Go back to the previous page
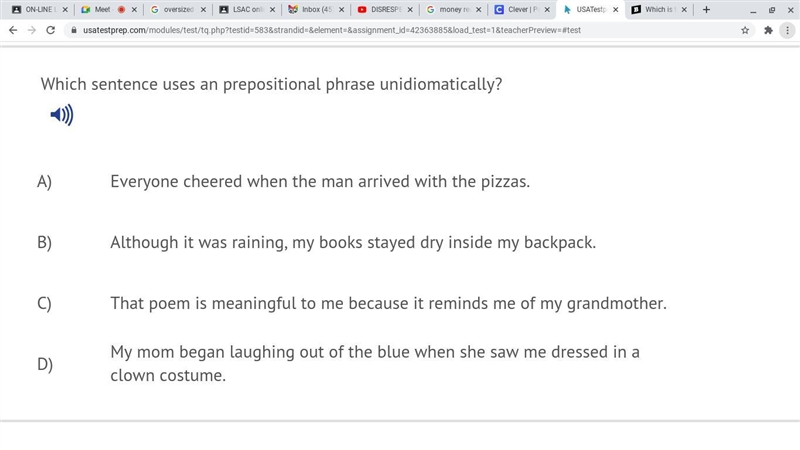The image size is (800, 450). (x=13, y=30)
